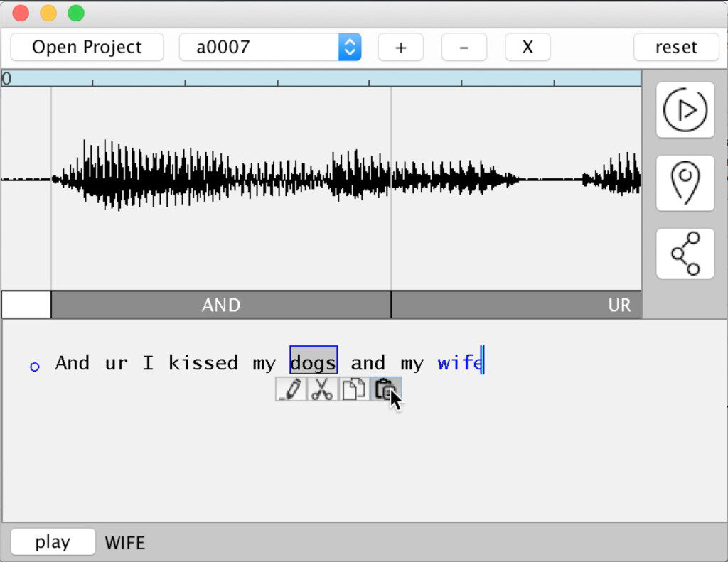Click the "AND" segment label below the waveform
Screen dimensions: 728x562
click(x=220, y=304)
